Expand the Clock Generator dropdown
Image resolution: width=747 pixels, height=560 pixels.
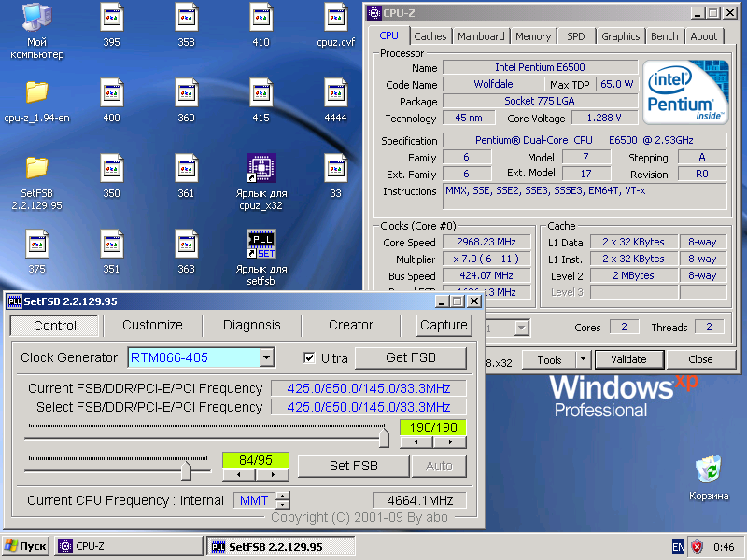[x=267, y=357]
